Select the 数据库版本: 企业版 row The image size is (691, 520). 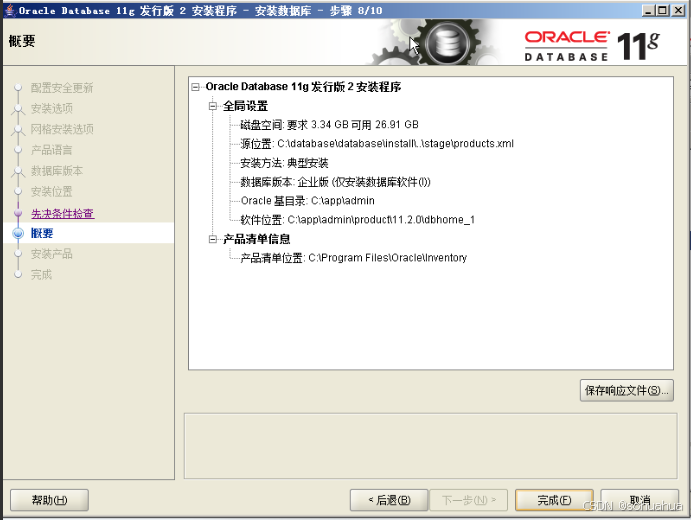point(335,182)
